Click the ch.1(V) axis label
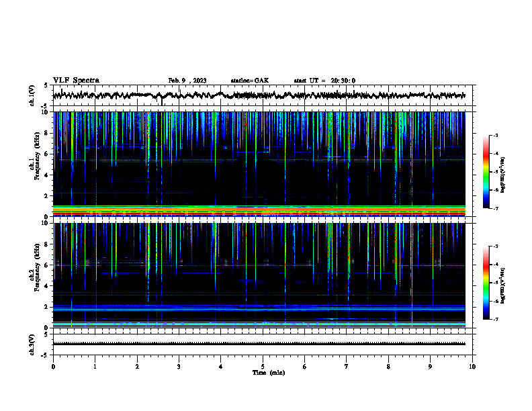Viewport: 532px width, 411px height. (32, 95)
